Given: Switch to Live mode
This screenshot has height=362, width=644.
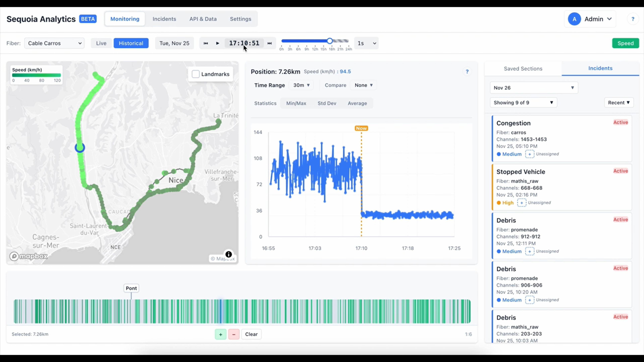Looking at the screenshot, I should 101,43.
